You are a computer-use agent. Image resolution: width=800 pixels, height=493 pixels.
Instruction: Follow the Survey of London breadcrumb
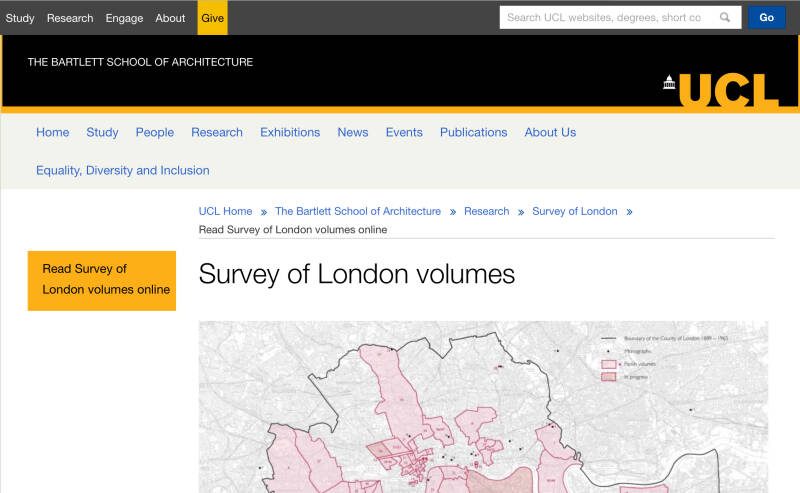(575, 211)
